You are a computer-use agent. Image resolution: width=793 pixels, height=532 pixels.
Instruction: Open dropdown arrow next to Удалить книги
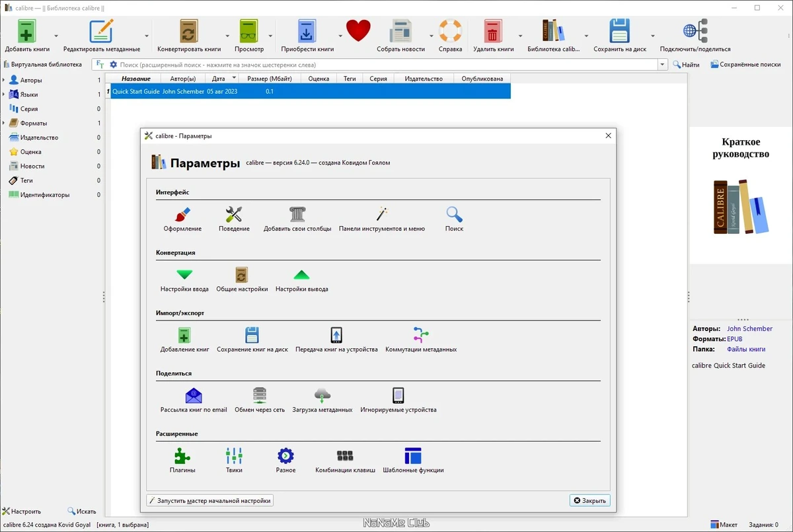(x=520, y=36)
